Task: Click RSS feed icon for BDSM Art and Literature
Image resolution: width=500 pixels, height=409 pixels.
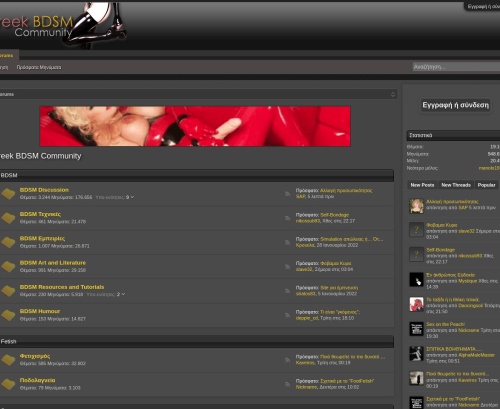Action: pos(287,267)
